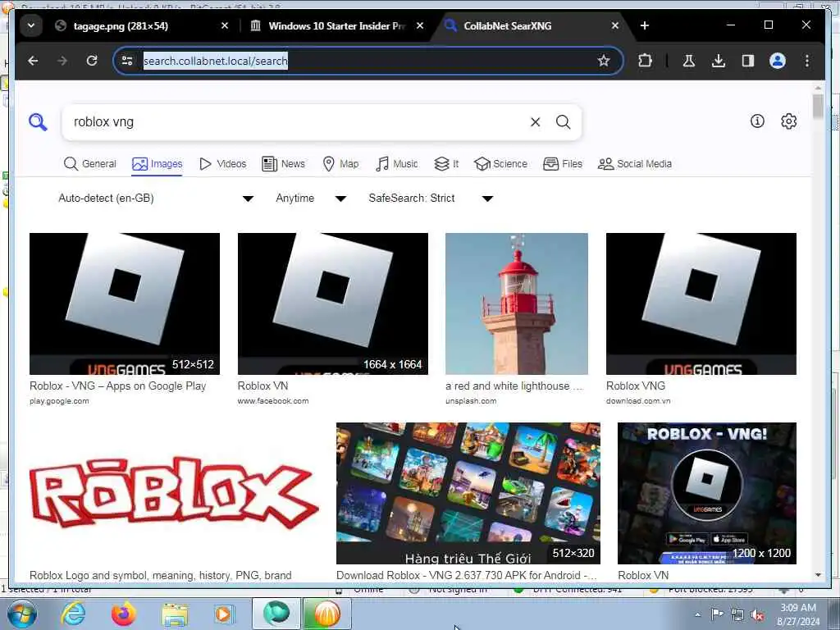Screen dimensions: 840x630
Task: Select the It search category
Action: tap(447, 163)
